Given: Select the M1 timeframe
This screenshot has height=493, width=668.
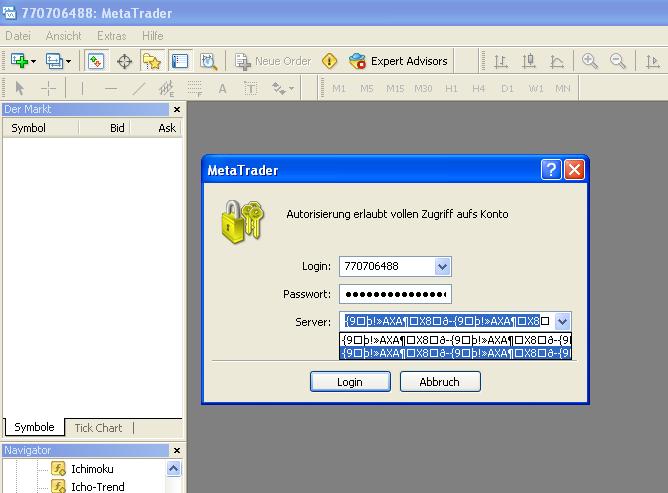Looking at the screenshot, I should (x=339, y=88).
